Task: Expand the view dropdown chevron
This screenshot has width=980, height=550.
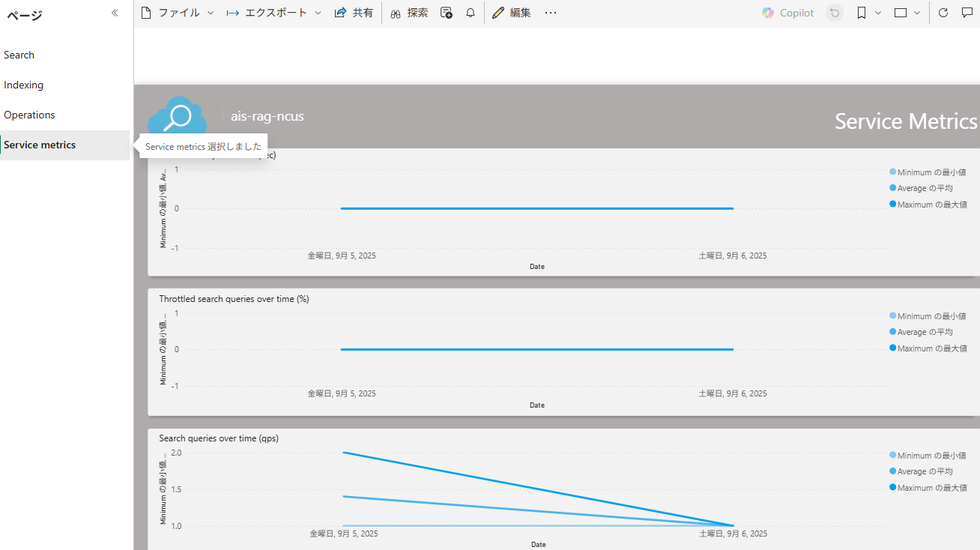Action: click(x=917, y=13)
